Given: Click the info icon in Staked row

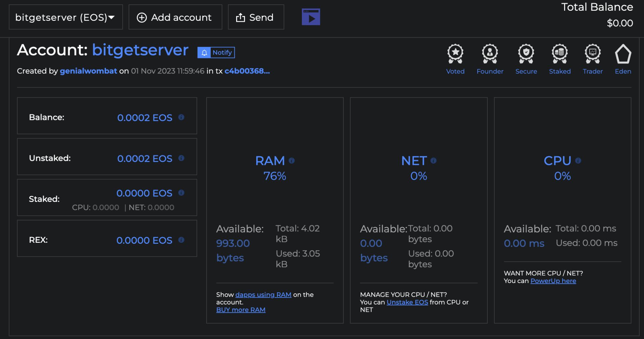Looking at the screenshot, I should (181, 192).
